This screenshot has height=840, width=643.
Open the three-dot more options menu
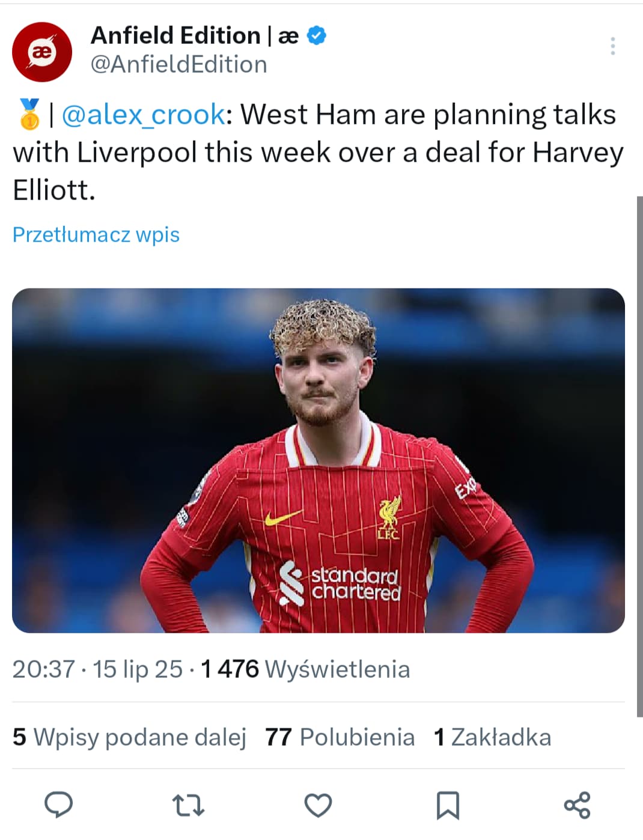pos(612,46)
